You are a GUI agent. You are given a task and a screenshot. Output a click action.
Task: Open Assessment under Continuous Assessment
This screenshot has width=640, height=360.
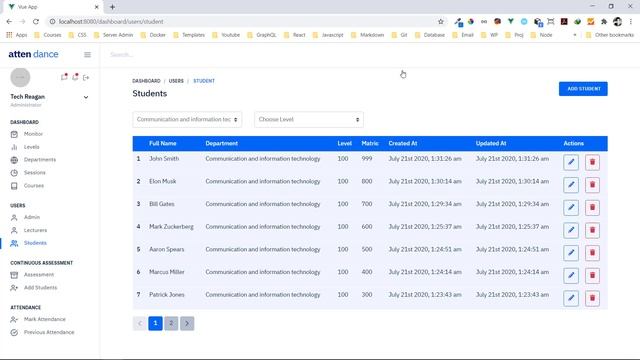(38, 275)
